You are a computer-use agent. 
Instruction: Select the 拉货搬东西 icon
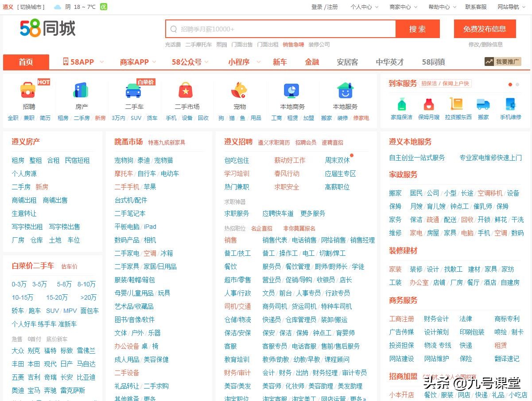tap(456, 104)
